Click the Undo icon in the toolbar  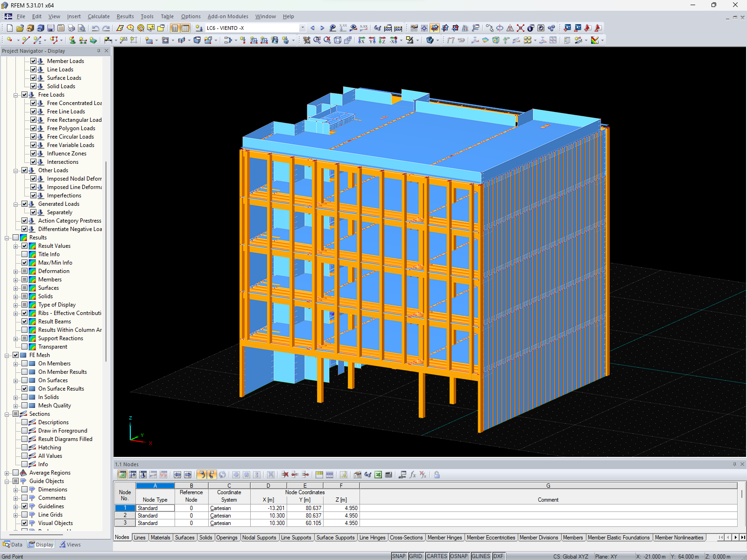[x=95, y=28]
